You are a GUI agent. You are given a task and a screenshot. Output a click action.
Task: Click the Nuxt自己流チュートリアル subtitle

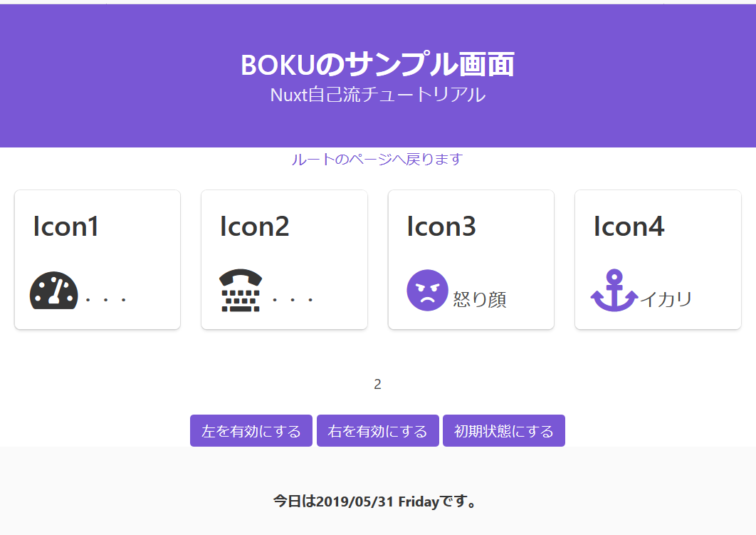click(x=377, y=94)
